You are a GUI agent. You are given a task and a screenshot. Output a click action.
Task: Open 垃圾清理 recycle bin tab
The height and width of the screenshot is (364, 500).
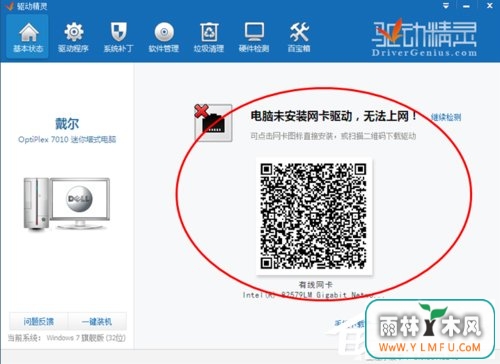[x=209, y=37]
